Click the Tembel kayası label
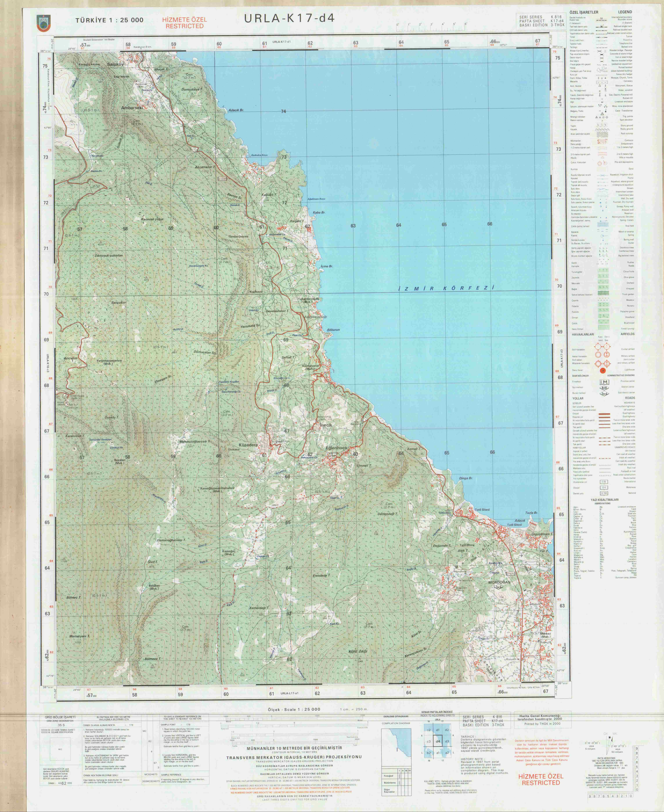This screenshot has width=664, height=812. pyautogui.click(x=238, y=236)
